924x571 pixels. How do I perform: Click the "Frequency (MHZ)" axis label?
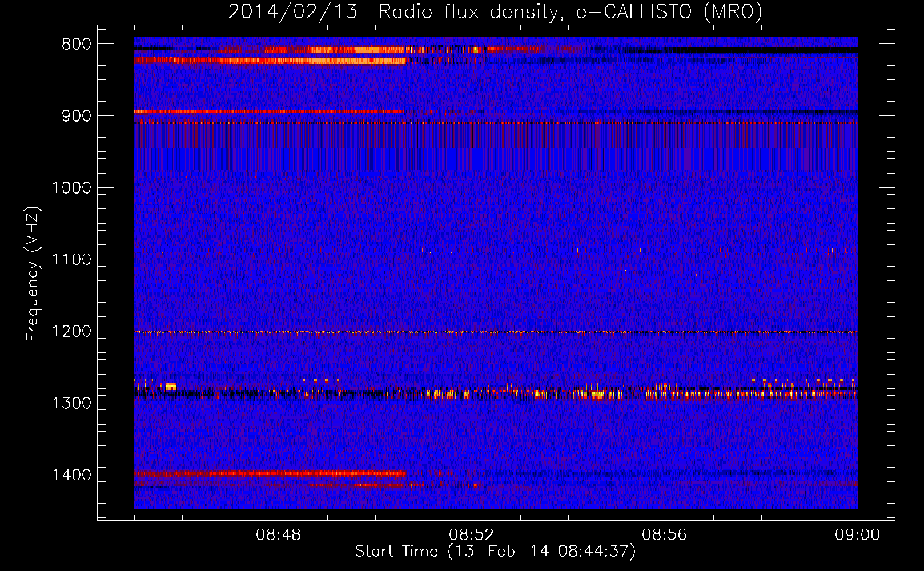[x=33, y=274]
